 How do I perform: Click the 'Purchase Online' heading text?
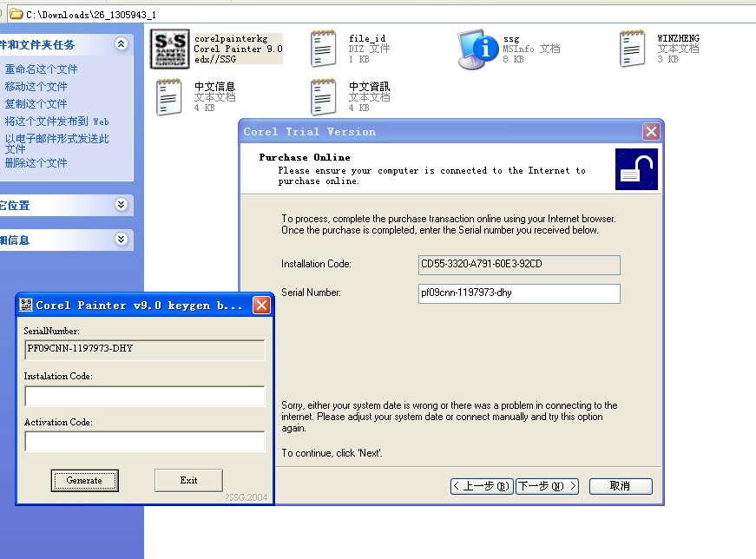tap(305, 157)
